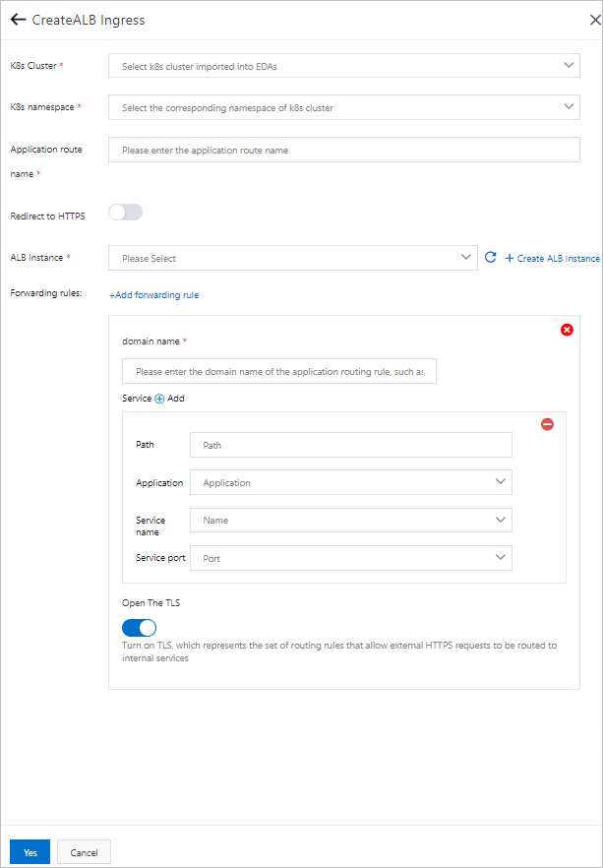
Task: Click the Service Add plus icon
Action: [160, 399]
